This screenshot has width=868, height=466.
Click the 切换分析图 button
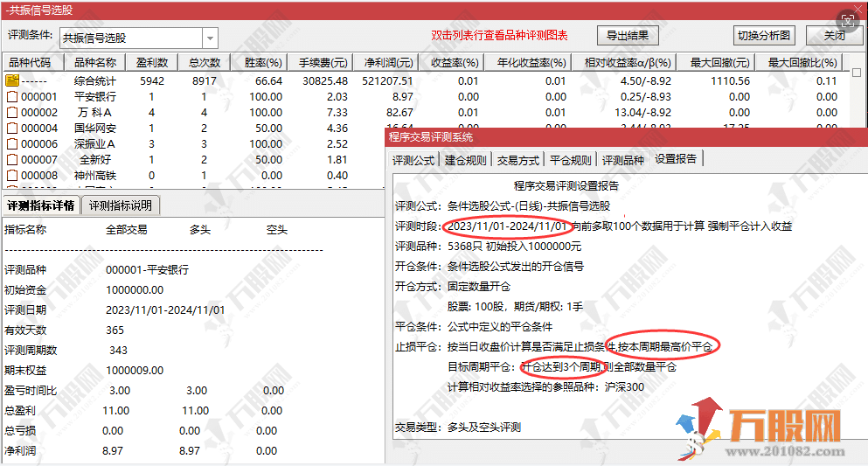click(763, 36)
